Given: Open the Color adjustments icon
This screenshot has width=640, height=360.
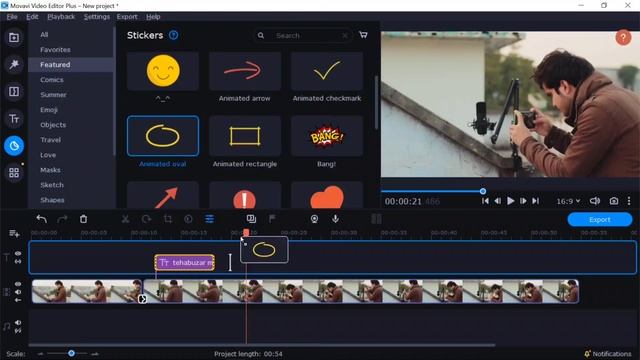Looking at the screenshot, I should 188,219.
